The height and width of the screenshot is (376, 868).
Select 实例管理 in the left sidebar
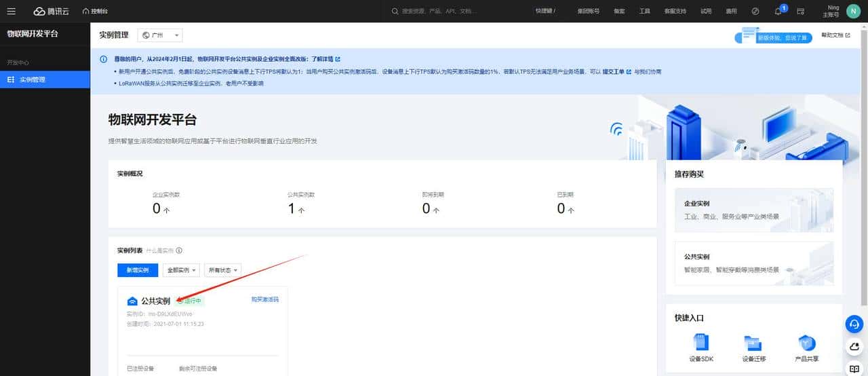[x=45, y=80]
